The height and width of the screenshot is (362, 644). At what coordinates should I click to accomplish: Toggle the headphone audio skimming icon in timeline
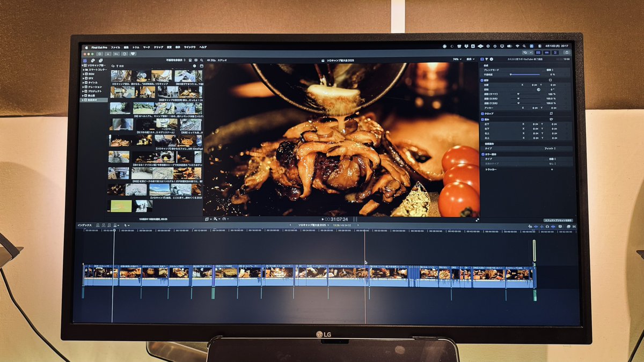coord(547,226)
